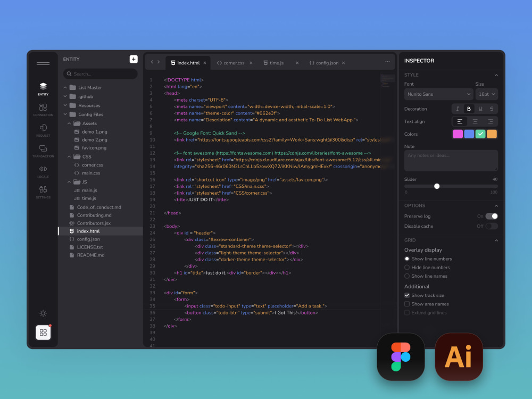This screenshot has width=532, height=399.
Task: Select the pink color swatch
Action: point(458,134)
